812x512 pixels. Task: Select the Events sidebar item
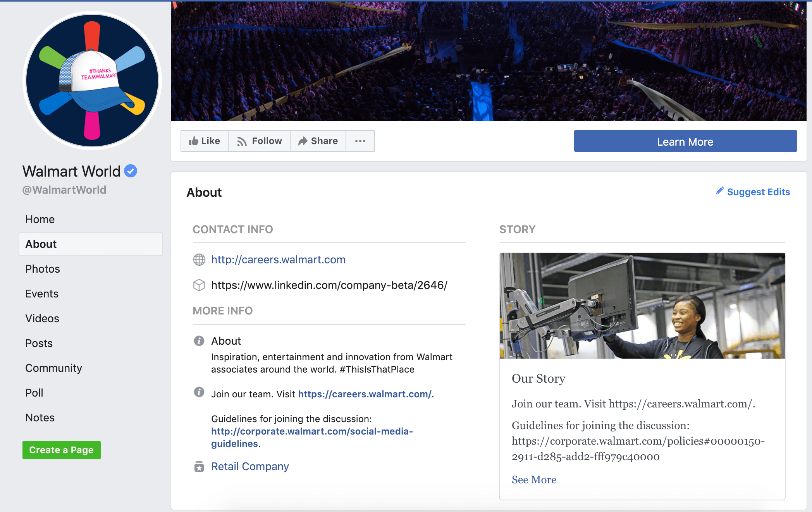[x=41, y=294]
